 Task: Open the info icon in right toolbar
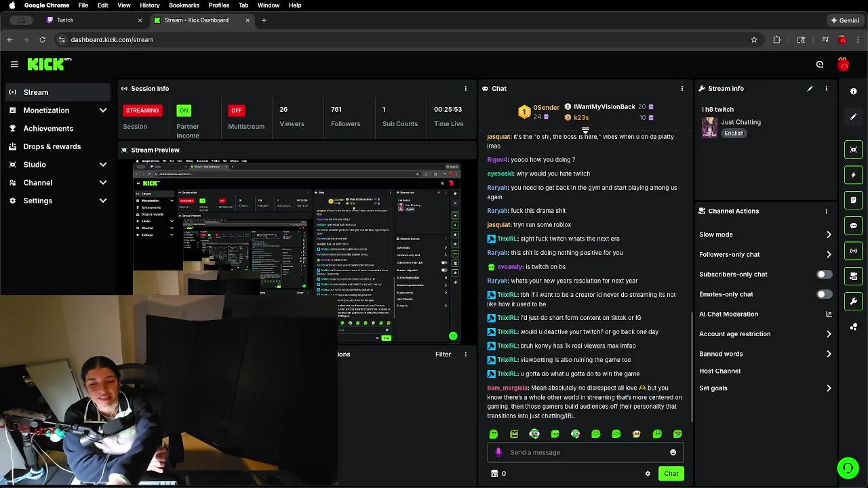[853, 91]
